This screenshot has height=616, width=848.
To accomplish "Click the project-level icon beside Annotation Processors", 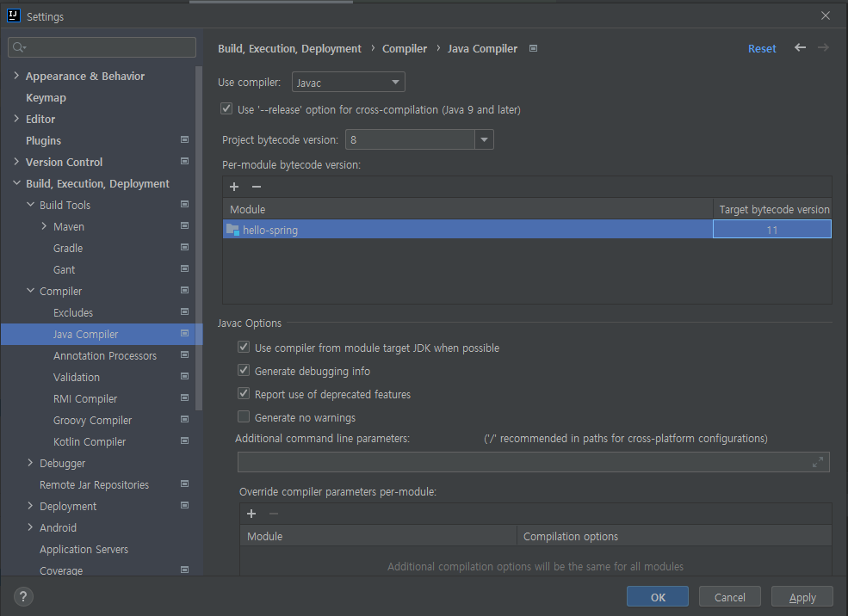I will tap(184, 354).
